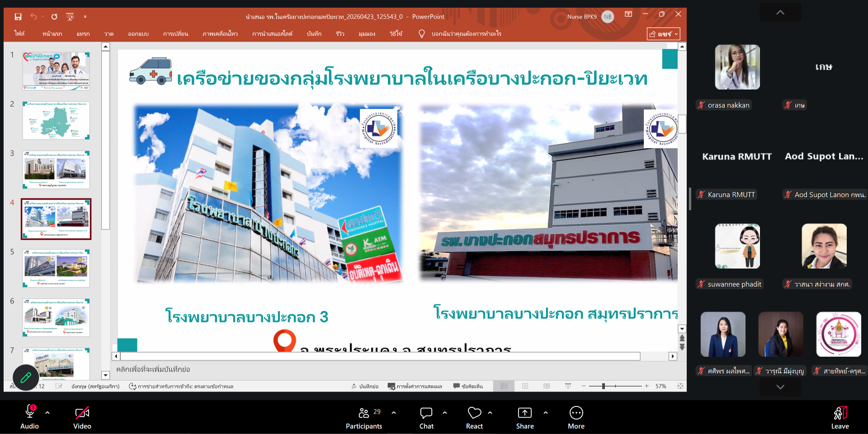
Task: Click the Redo icon in quick access toolbar
Action: click(54, 17)
